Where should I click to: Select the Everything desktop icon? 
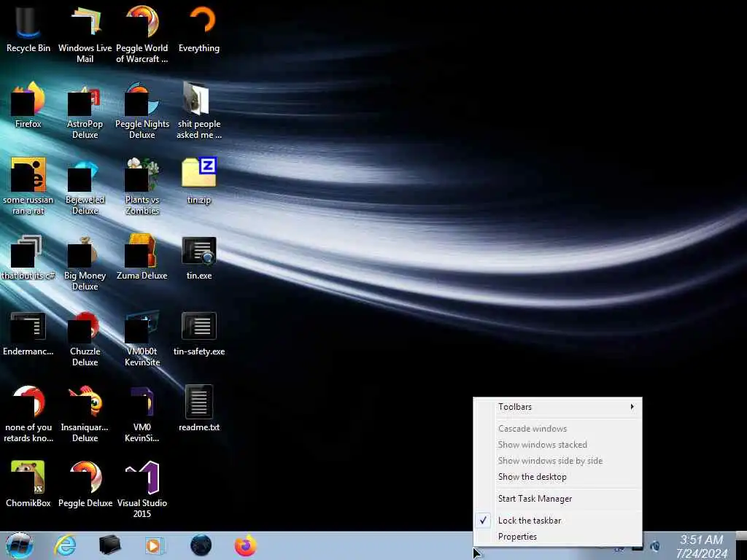[x=199, y=29]
